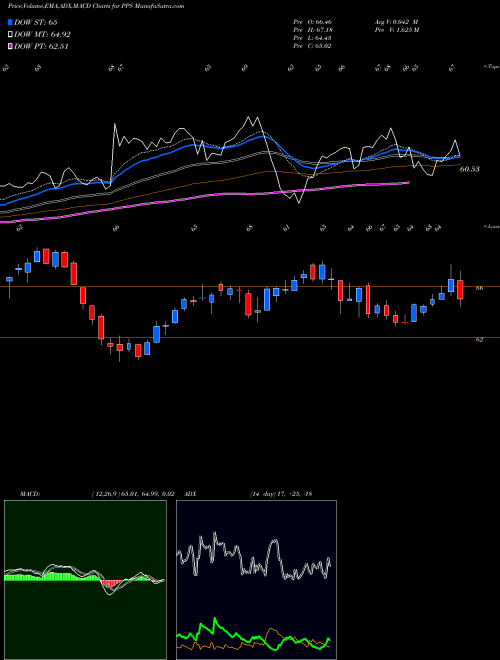The width and height of the screenshot is (500, 660).
Task: Click the ADX (14 day) values text
Action: point(281,494)
